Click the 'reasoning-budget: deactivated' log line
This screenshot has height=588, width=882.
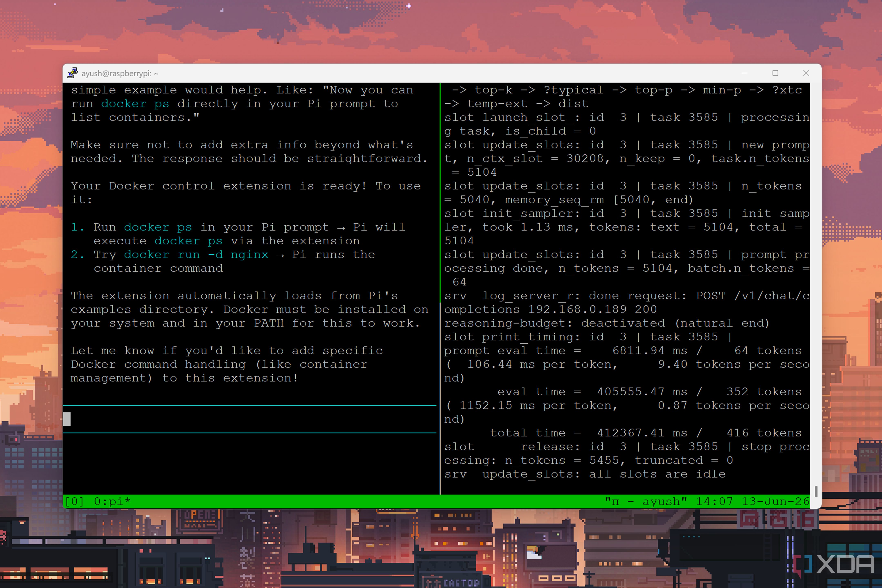click(x=607, y=323)
